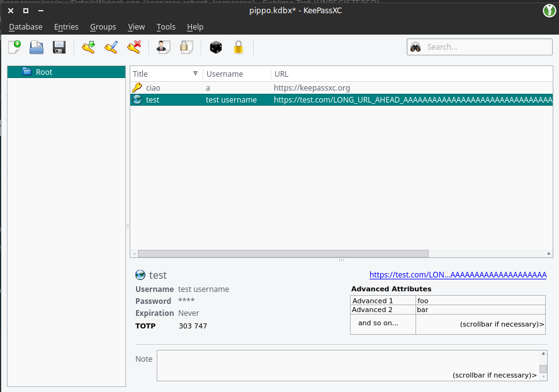Image resolution: width=559 pixels, height=392 pixels.
Task: Copy password to clipboard icon
Action: click(x=186, y=47)
